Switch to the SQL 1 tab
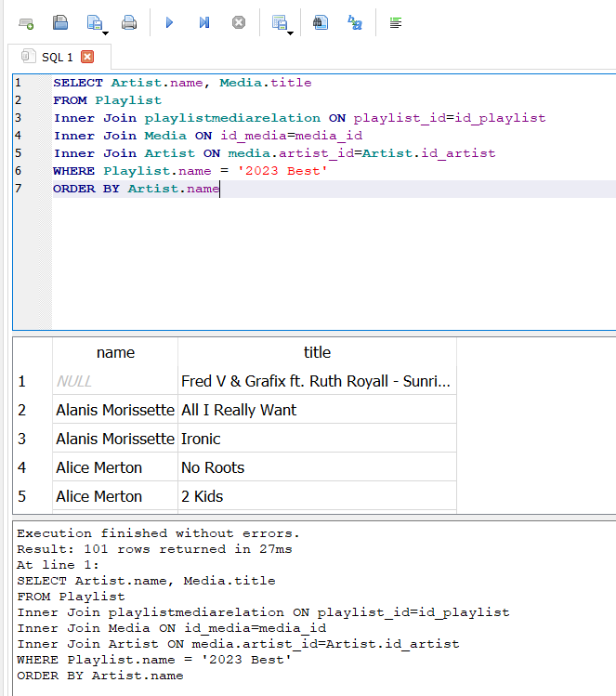The image size is (616, 696). click(56, 58)
